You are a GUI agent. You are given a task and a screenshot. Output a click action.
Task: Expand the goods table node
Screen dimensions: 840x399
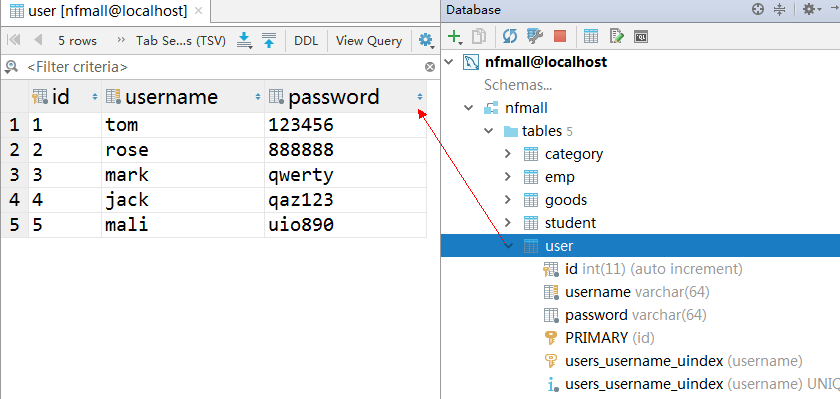(508, 200)
